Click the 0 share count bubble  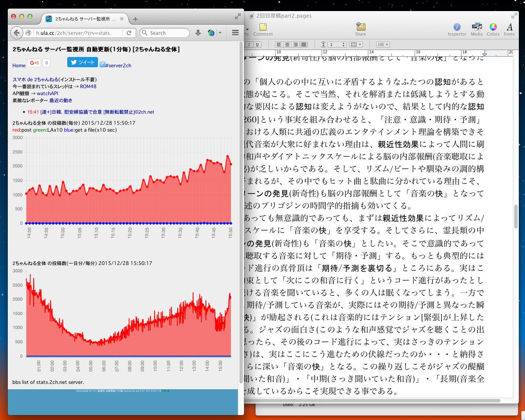click(46, 63)
